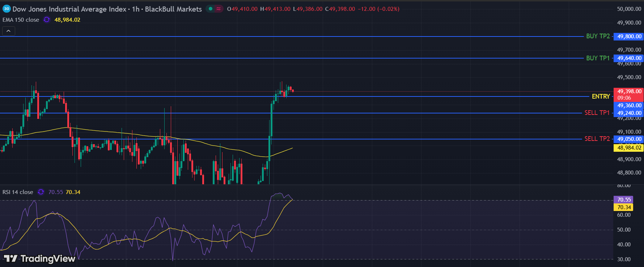Image resolution: width=644 pixels, height=267 pixels.
Task: Click the BUY TP1 line label
Action: [598, 58]
